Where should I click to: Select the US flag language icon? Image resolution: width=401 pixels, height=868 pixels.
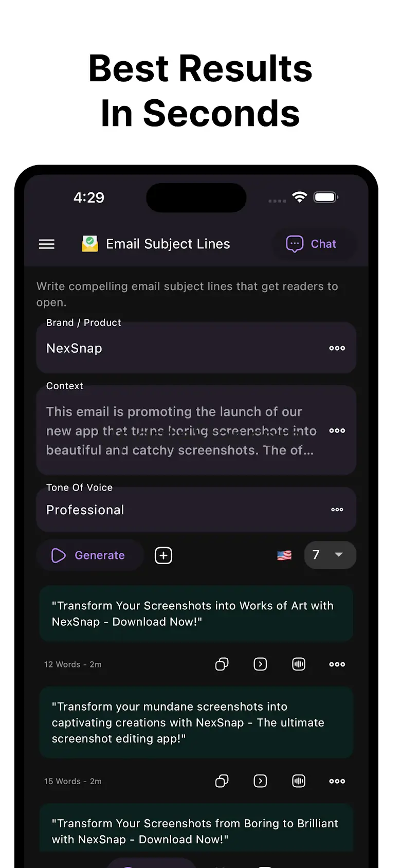pyautogui.click(x=284, y=555)
